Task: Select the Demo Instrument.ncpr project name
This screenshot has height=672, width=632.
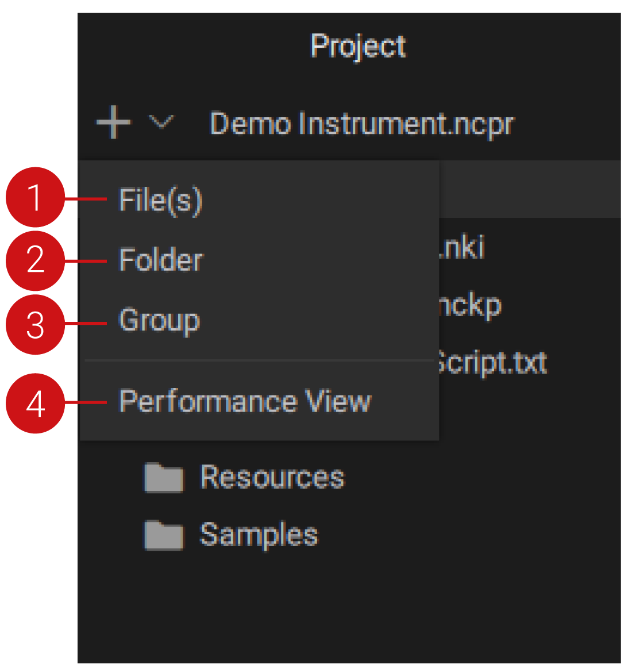Action: pos(361,124)
